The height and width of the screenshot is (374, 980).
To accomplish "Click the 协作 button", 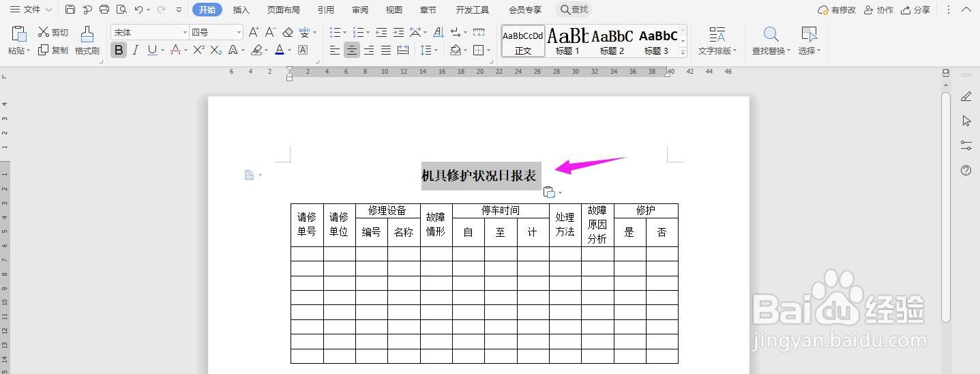I will point(878,10).
